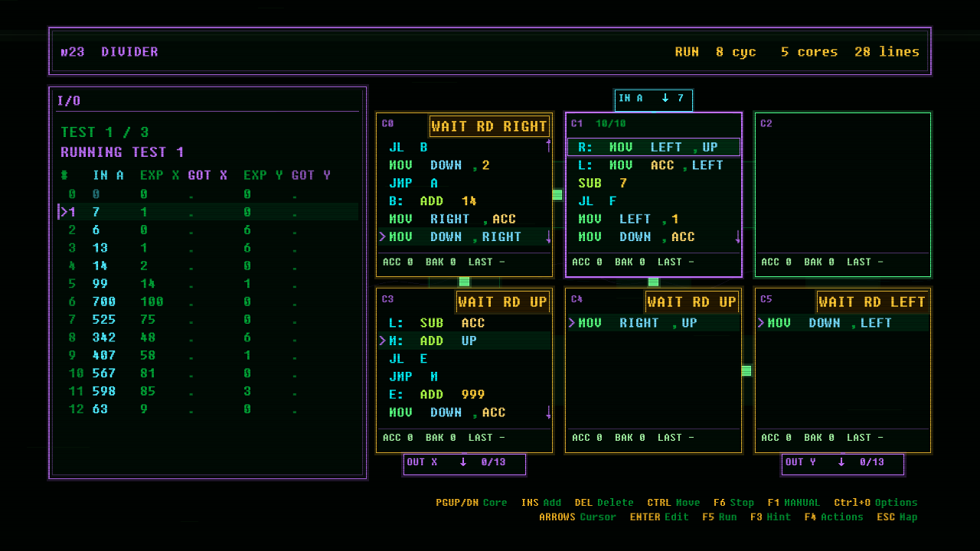The image size is (980, 551).
Task: Click the F1 MANUAL command
Action: (793, 503)
